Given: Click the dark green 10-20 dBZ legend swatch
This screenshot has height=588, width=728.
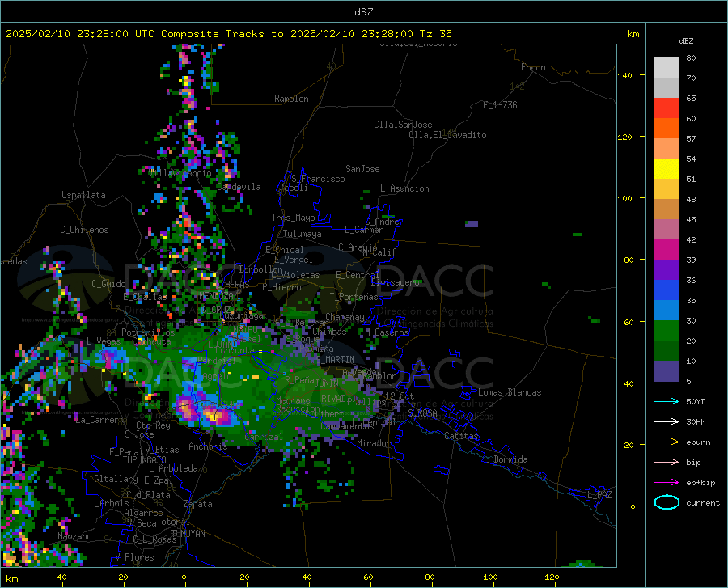Looking at the screenshot, I should coord(667,351).
